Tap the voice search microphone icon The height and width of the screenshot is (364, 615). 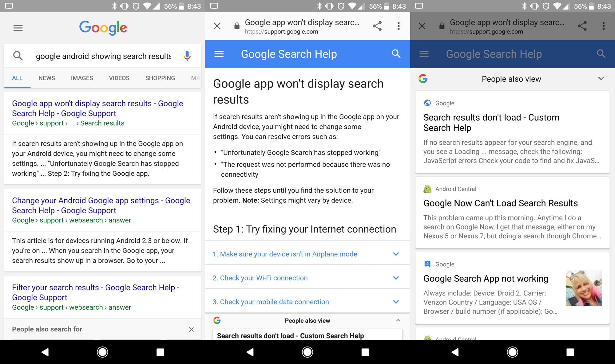pyautogui.click(x=187, y=56)
